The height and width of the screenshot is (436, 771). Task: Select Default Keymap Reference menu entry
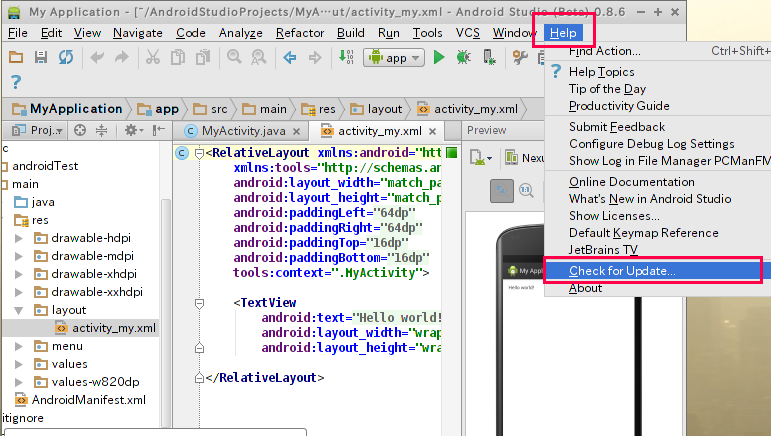click(x=657, y=233)
